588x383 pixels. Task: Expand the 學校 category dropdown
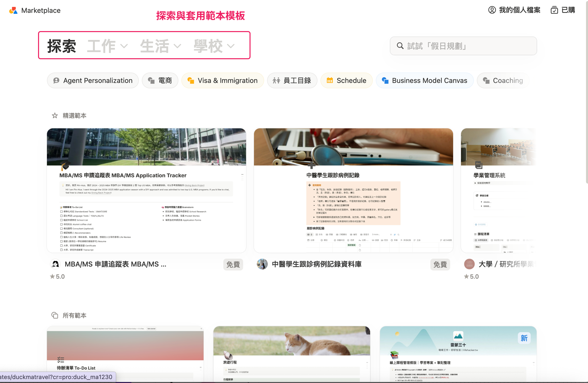(x=214, y=46)
